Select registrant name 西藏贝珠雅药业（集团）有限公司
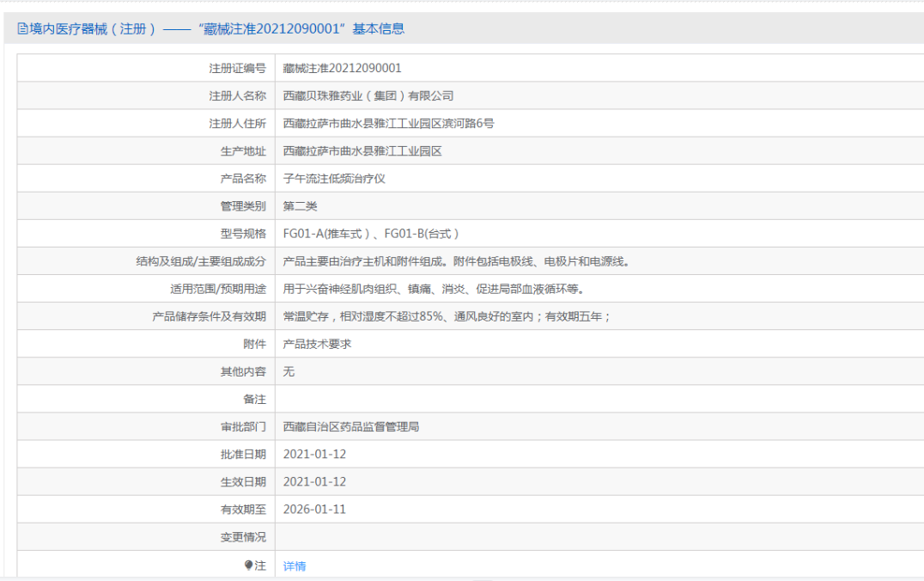The width and height of the screenshot is (924, 581). point(368,95)
